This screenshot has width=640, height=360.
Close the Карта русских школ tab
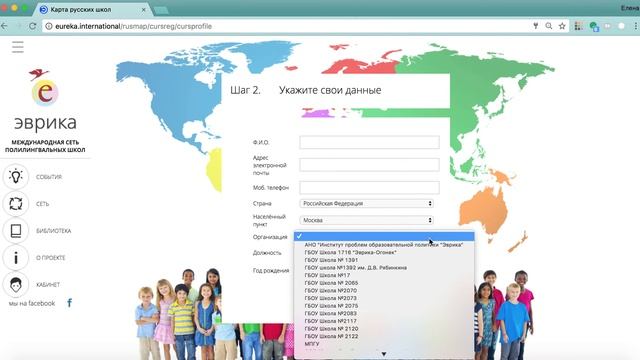144,9
